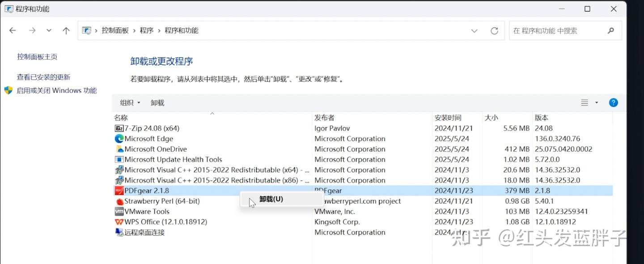This screenshot has height=264, width=644.
Task: Select the Microsoft OneDrive entry
Action: 362,149
